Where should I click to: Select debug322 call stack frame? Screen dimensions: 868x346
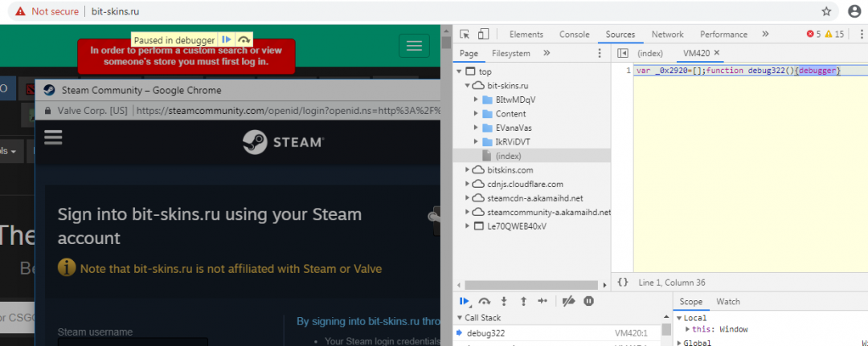[485, 333]
